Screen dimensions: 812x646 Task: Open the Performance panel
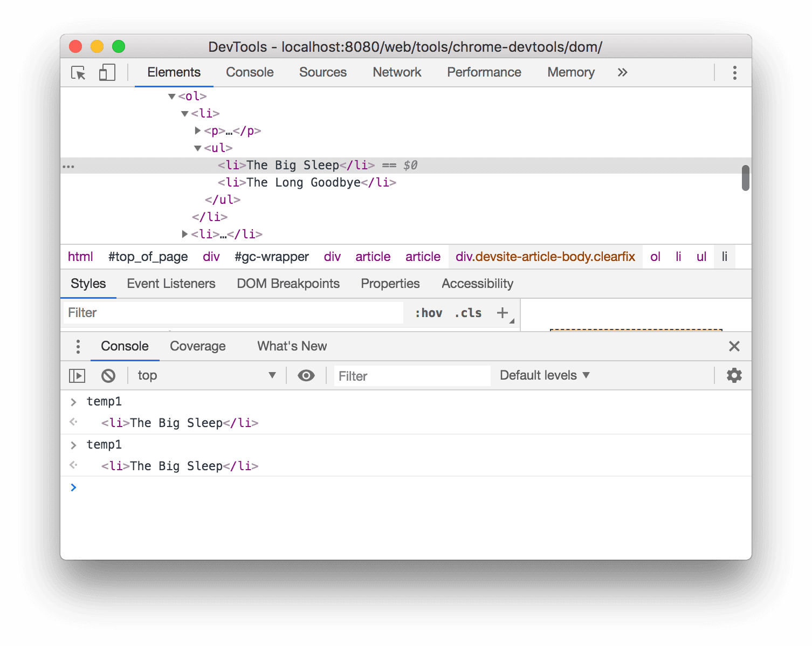click(x=484, y=72)
